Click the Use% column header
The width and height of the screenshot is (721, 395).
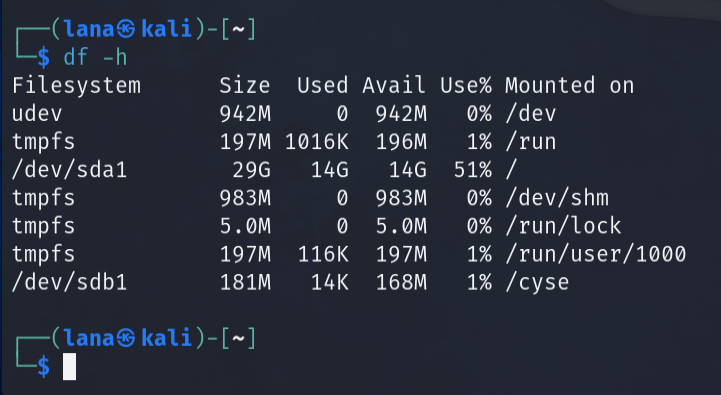click(466, 86)
